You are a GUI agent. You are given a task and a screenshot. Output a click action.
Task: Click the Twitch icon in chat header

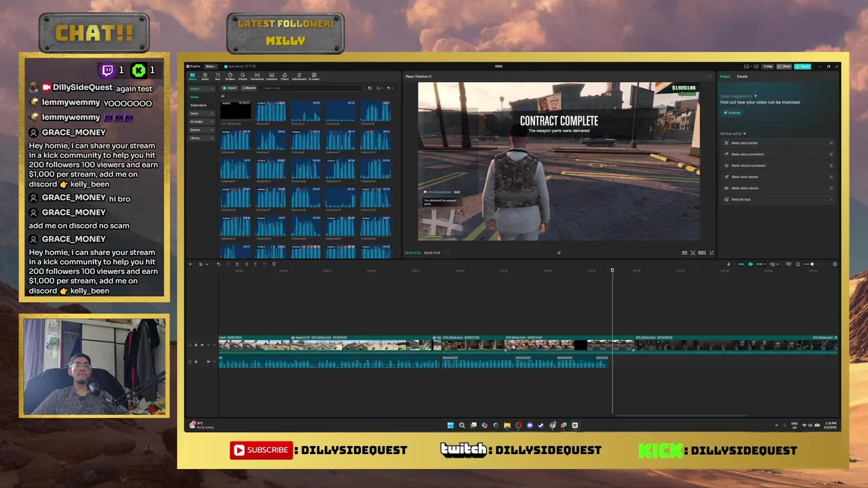pyautogui.click(x=108, y=70)
